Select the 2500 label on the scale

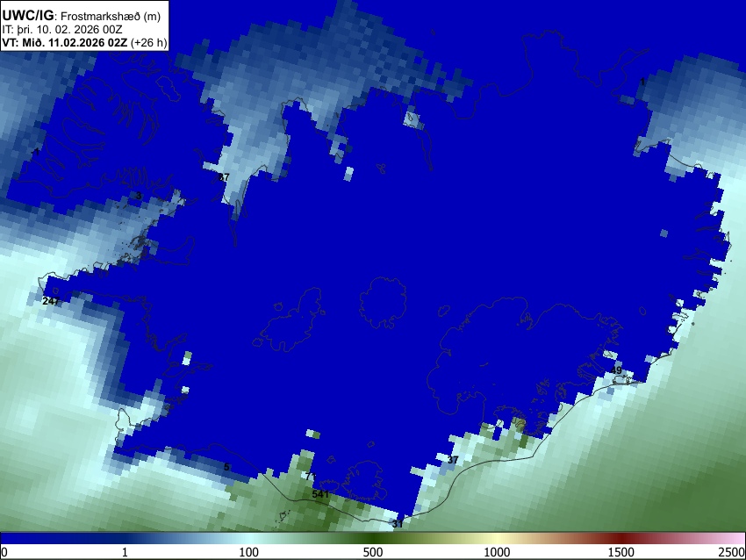click(732, 552)
